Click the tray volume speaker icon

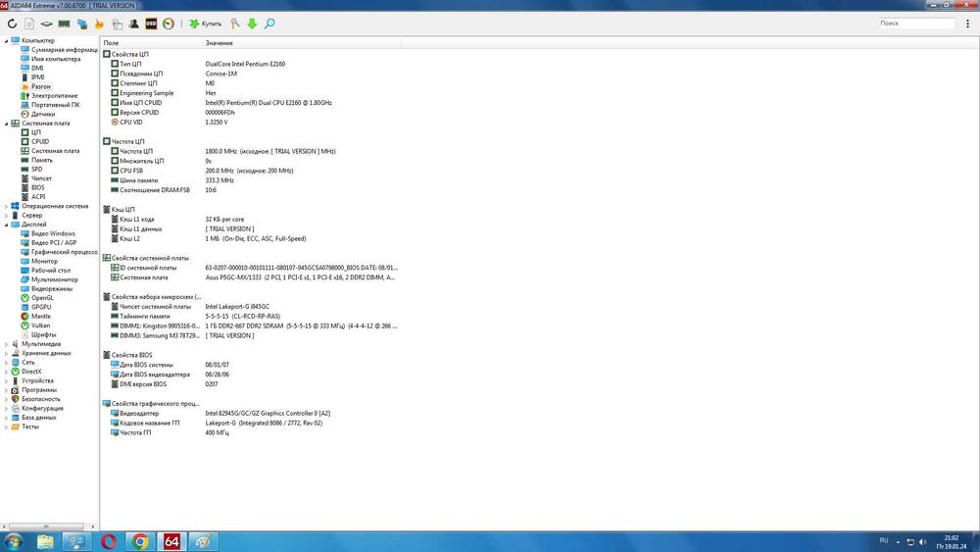click(x=922, y=541)
